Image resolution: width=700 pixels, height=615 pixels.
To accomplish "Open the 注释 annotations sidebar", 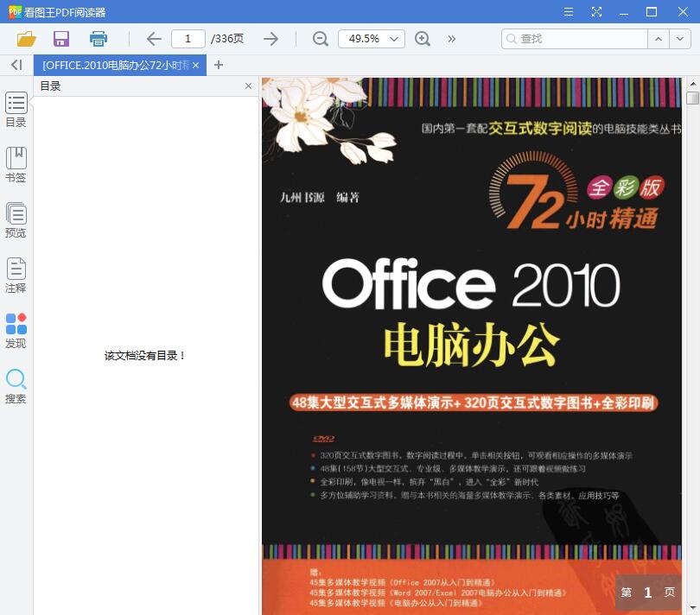I will [x=16, y=276].
